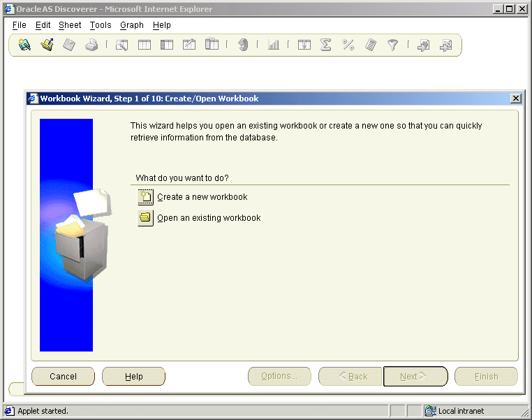Click the Refresh/undo arrow toolbar icon

(242, 45)
